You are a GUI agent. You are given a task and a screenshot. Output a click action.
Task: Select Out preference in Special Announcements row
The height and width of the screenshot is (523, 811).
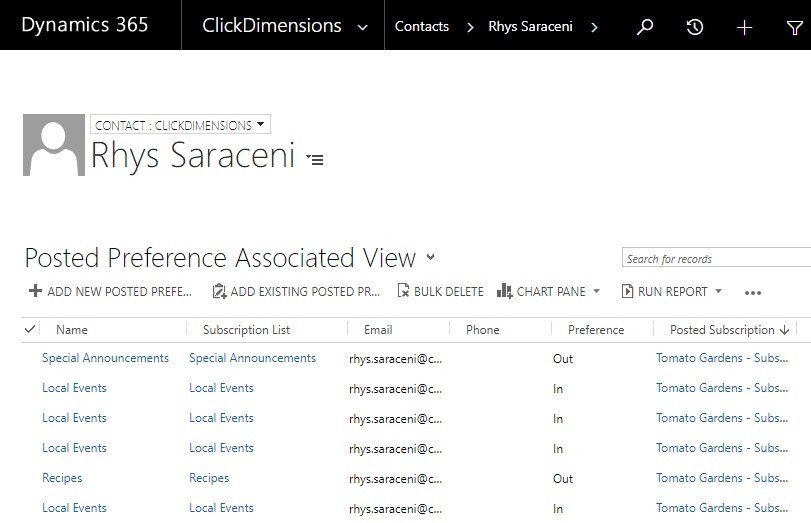click(563, 358)
